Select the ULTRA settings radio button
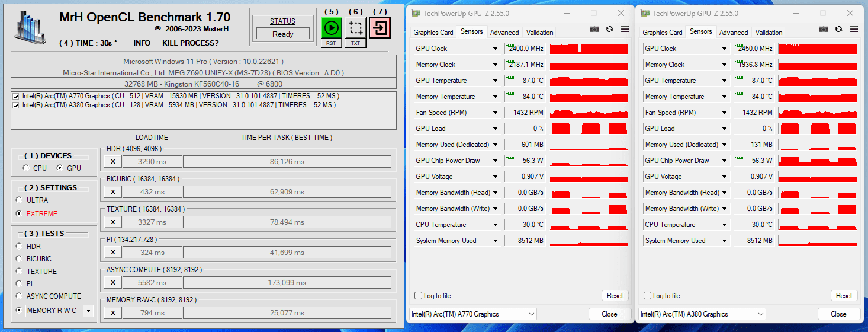Screen dimensions: 868x332 (20, 200)
